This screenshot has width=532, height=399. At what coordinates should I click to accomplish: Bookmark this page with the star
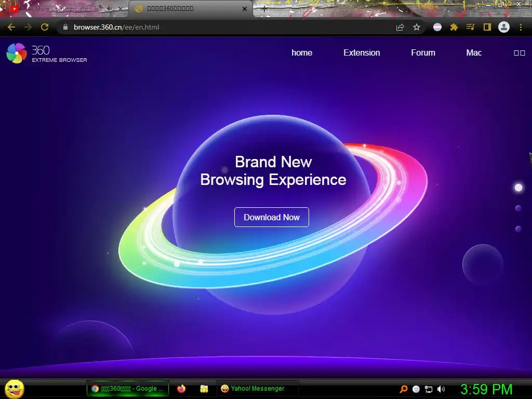(417, 27)
